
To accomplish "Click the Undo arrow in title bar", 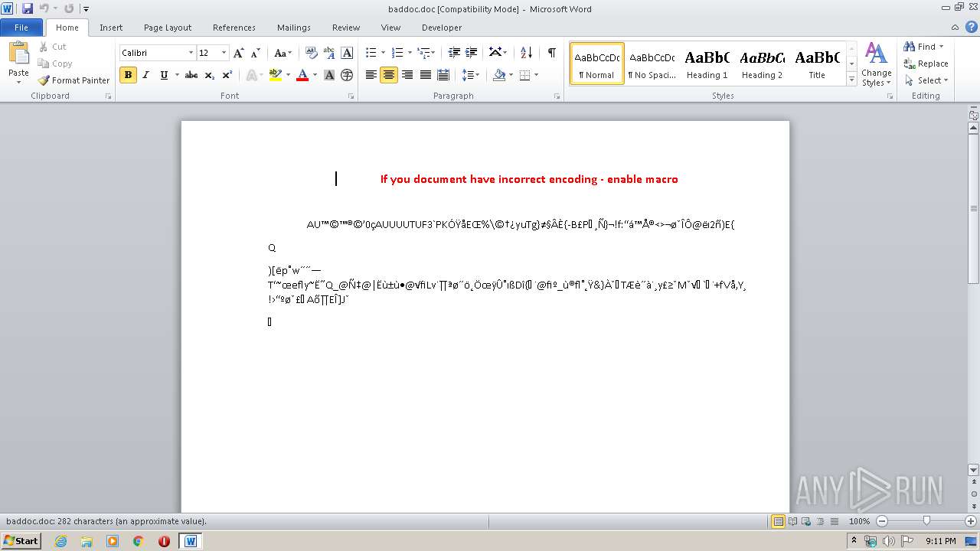I will [44, 8].
